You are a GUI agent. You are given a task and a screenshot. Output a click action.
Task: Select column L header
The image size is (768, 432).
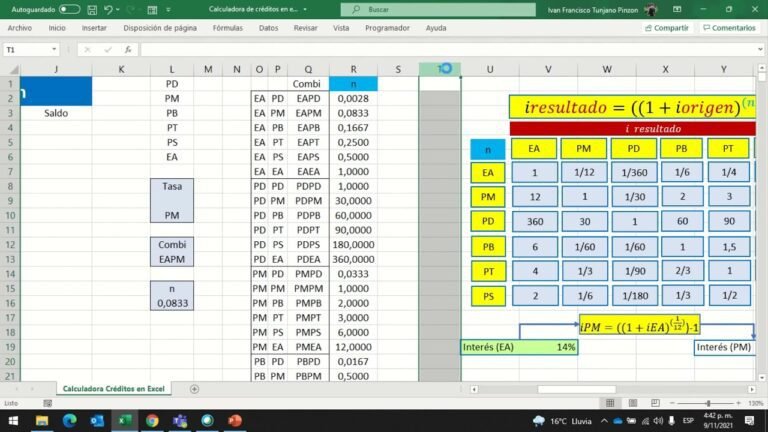tap(171, 70)
